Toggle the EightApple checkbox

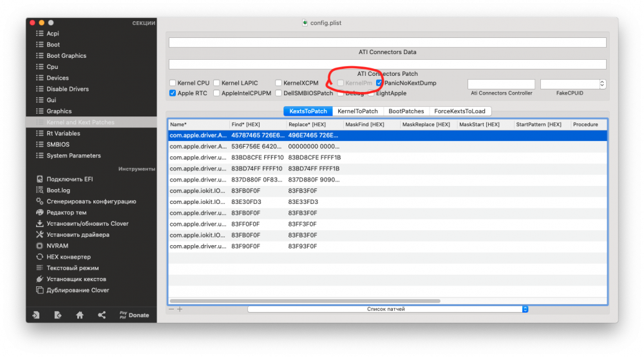click(372, 93)
